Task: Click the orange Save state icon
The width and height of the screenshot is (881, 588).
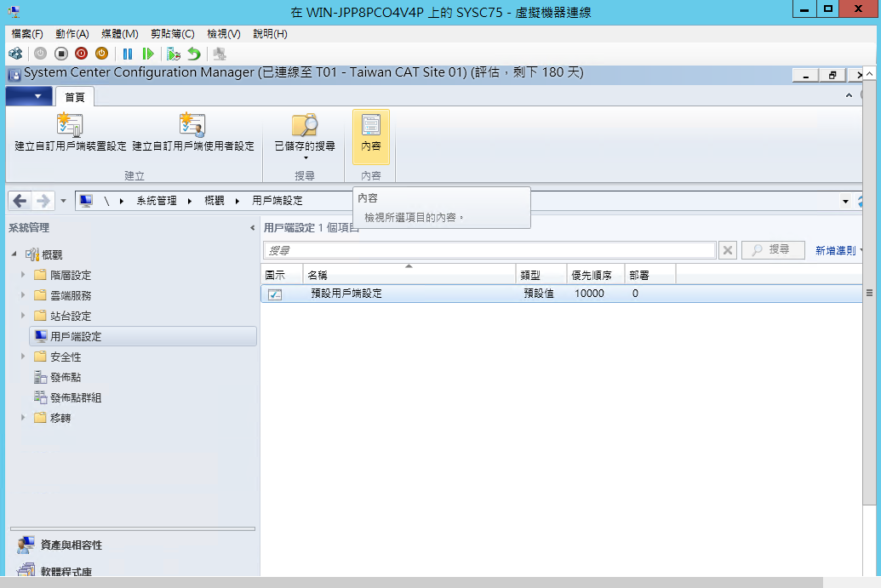Action: [x=101, y=54]
